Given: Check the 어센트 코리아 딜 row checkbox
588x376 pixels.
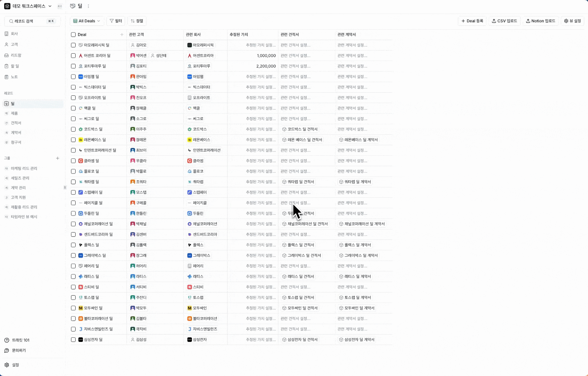Looking at the screenshot, I should [73, 56].
